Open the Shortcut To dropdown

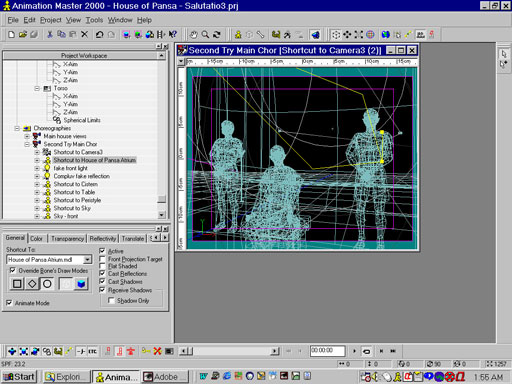87,259
